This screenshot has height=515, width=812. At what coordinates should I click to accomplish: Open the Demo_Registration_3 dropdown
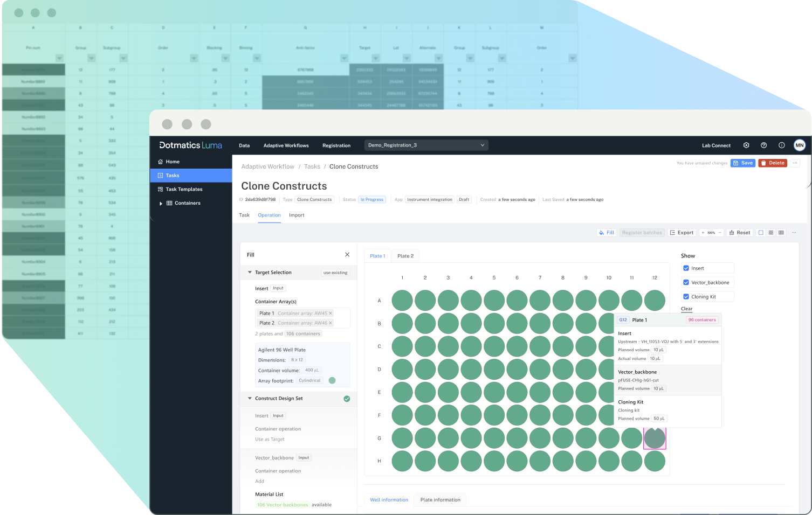pos(426,145)
